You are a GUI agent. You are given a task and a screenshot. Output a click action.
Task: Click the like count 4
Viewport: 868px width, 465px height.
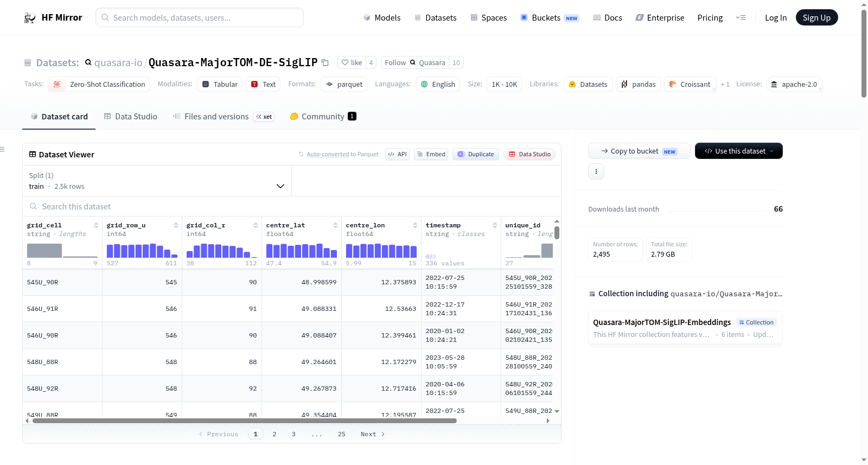pos(371,62)
